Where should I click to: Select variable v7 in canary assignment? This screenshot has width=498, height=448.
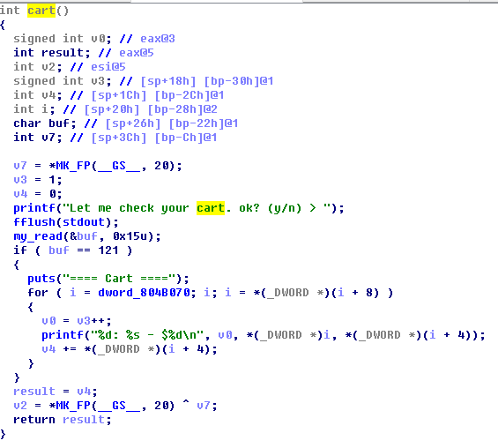[20, 166]
